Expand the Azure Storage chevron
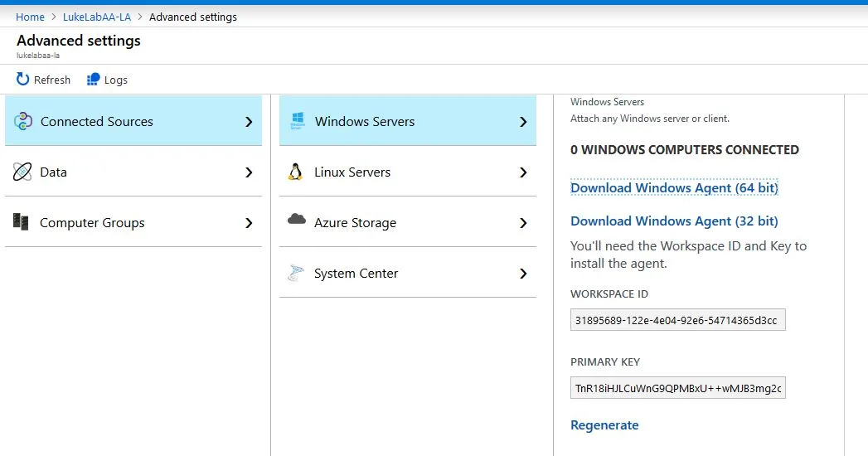The width and height of the screenshot is (868, 456). 523,223
